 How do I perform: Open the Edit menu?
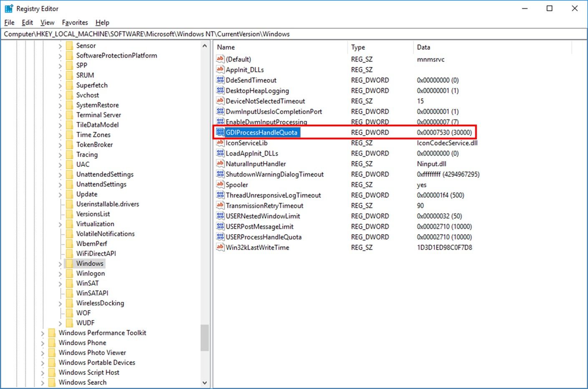click(27, 23)
